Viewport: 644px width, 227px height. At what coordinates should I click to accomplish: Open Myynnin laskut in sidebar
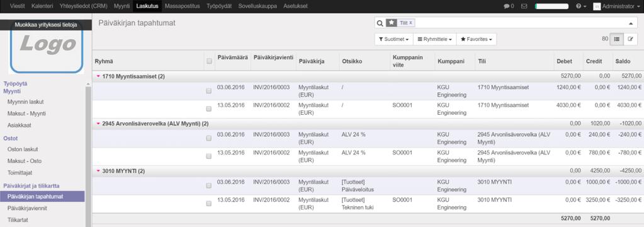click(25, 102)
